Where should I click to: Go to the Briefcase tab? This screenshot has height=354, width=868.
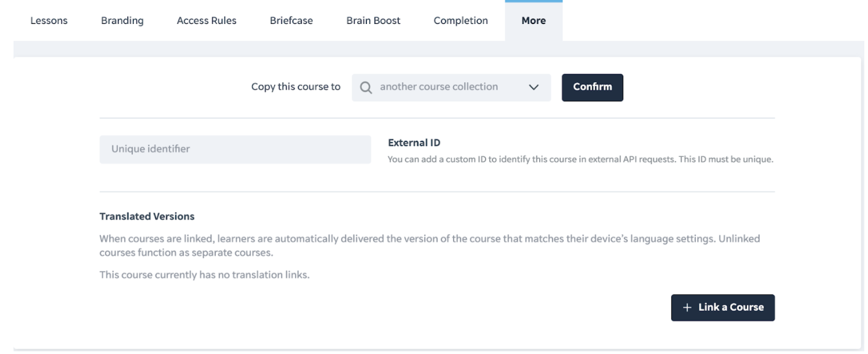(x=291, y=20)
